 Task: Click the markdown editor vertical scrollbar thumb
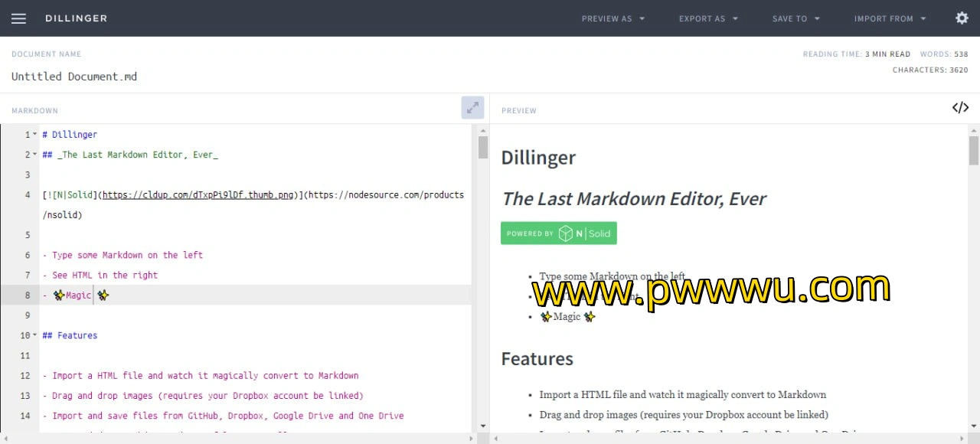[483, 147]
